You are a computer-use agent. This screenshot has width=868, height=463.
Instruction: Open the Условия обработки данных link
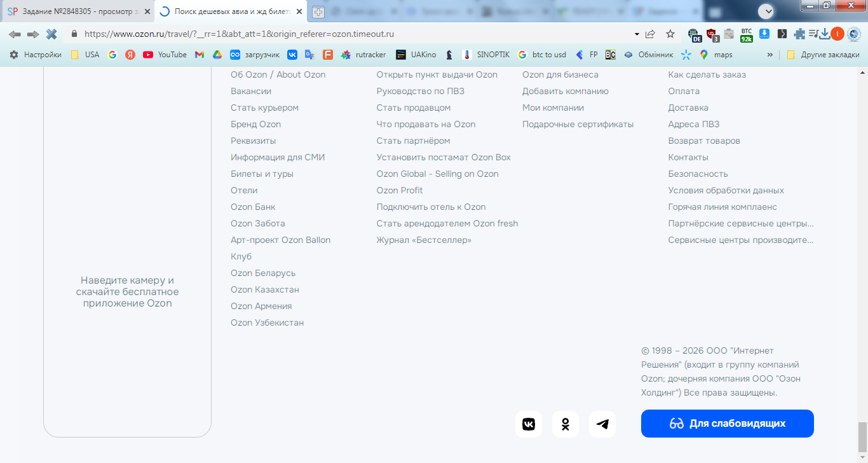pos(726,190)
